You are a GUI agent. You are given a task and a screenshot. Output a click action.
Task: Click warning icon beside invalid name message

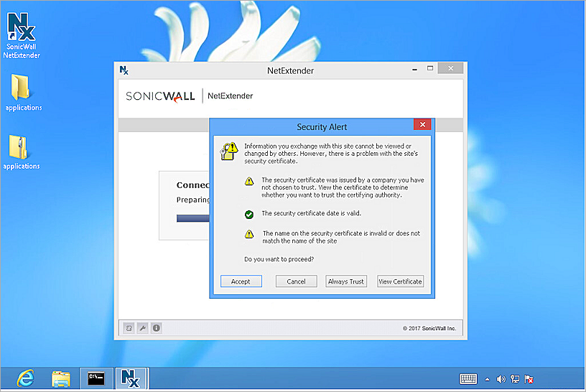[249, 234]
